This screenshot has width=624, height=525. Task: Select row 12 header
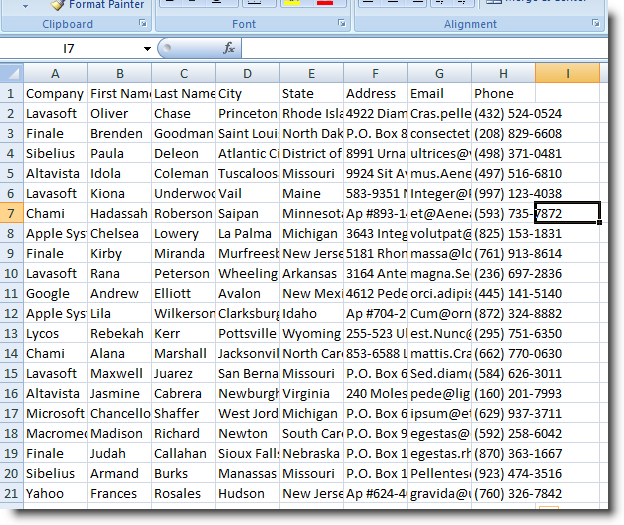pyautogui.click(x=12, y=313)
